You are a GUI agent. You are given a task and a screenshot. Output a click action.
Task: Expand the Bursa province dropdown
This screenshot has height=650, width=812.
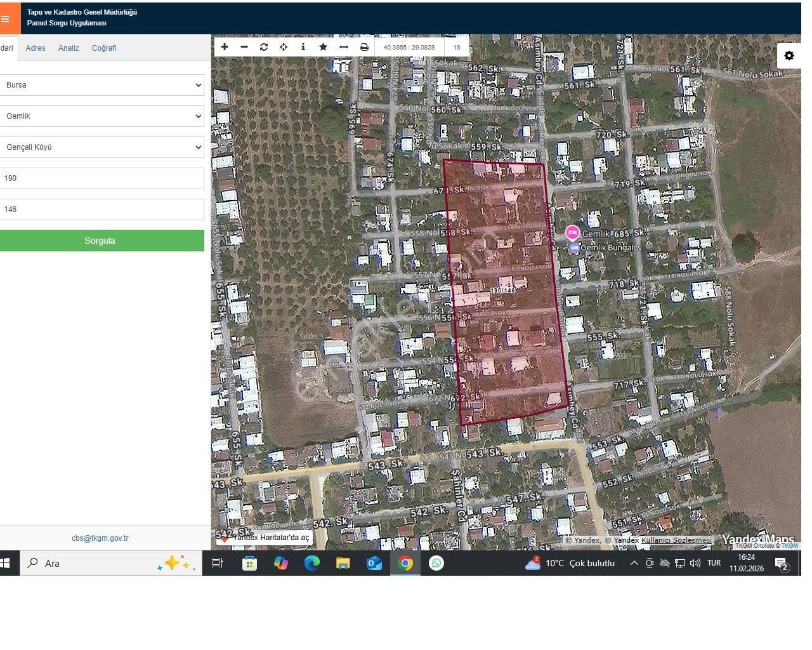(x=101, y=85)
